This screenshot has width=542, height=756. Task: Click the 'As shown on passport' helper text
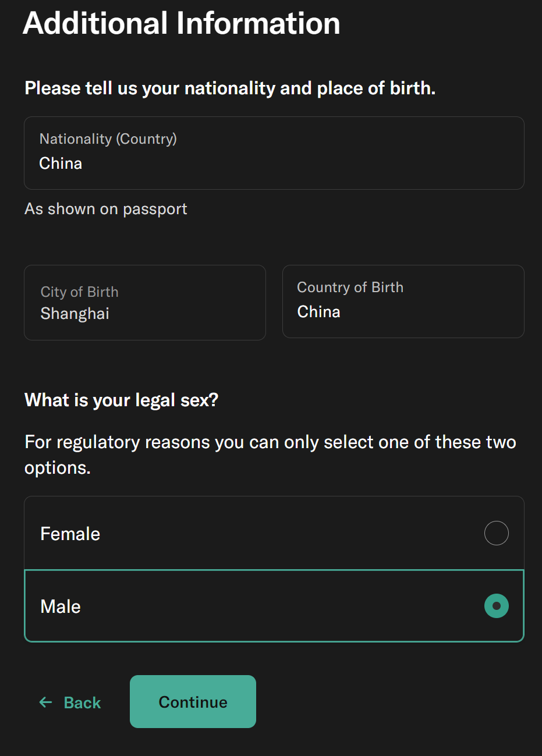pyautogui.click(x=106, y=209)
